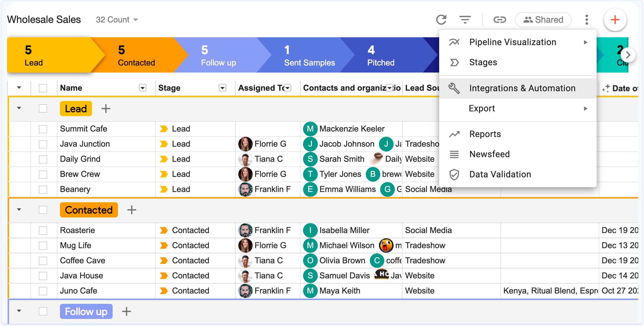Open the three-dot more options menu
The width and height of the screenshot is (644, 326).
587,20
